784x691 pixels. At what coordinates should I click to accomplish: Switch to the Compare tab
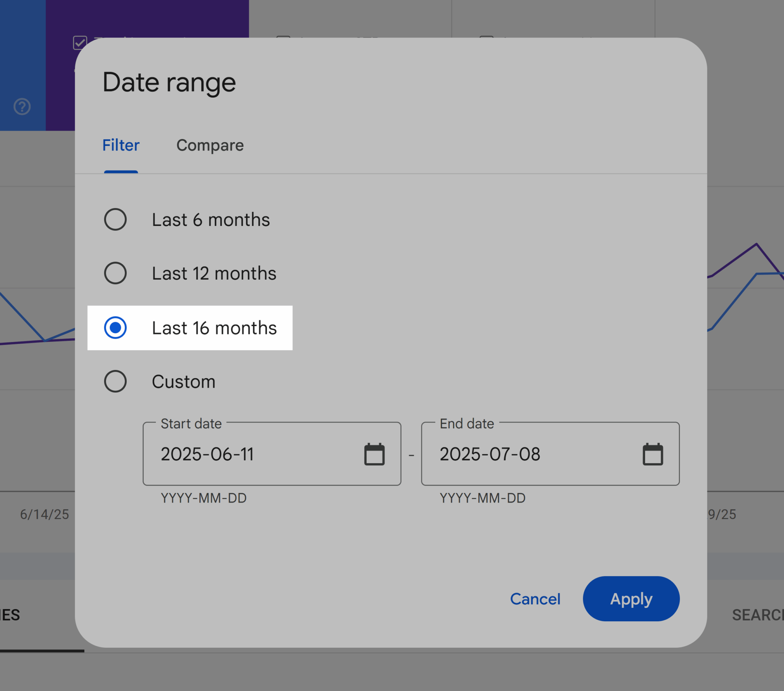(x=210, y=146)
